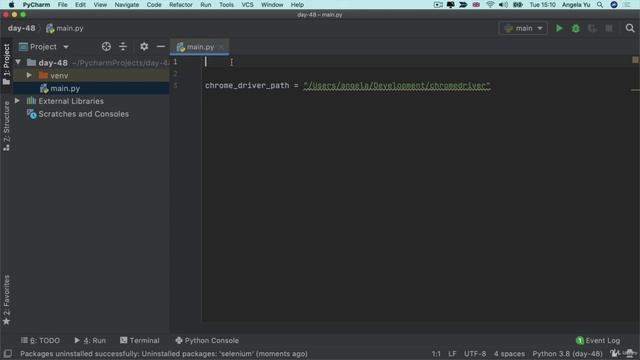This screenshot has height=360, width=640.
Task: Click the 1:1 cursor position indicator
Action: 436,353
